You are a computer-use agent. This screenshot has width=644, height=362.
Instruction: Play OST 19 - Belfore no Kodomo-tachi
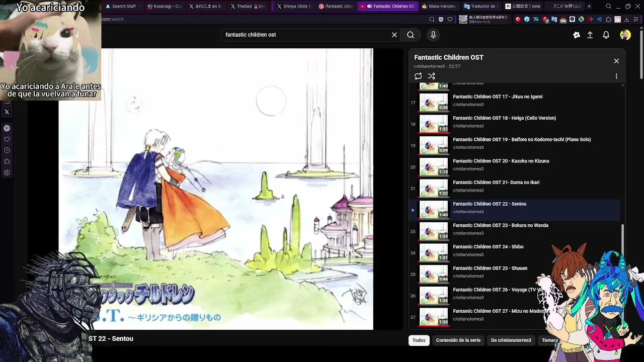(515, 145)
